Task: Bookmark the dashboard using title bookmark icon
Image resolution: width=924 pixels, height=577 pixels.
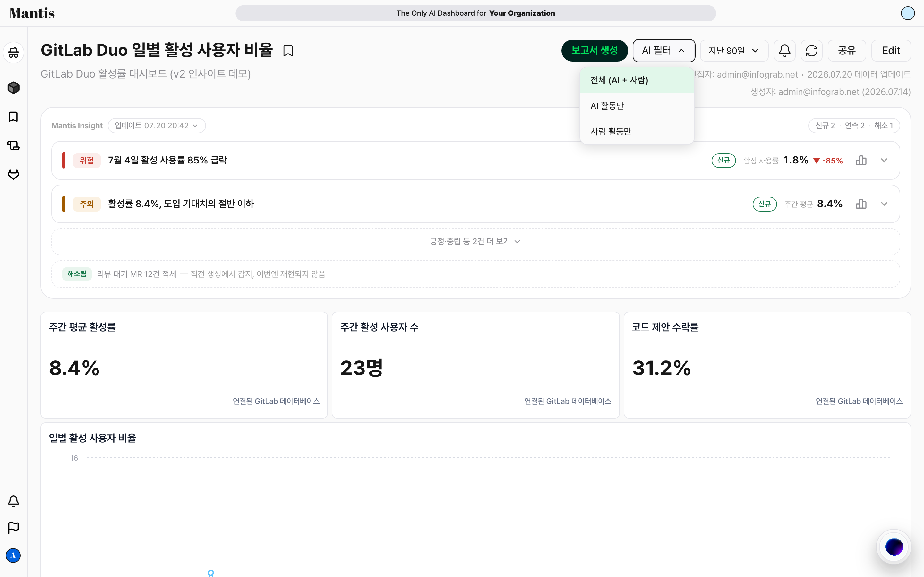Action: click(x=288, y=51)
